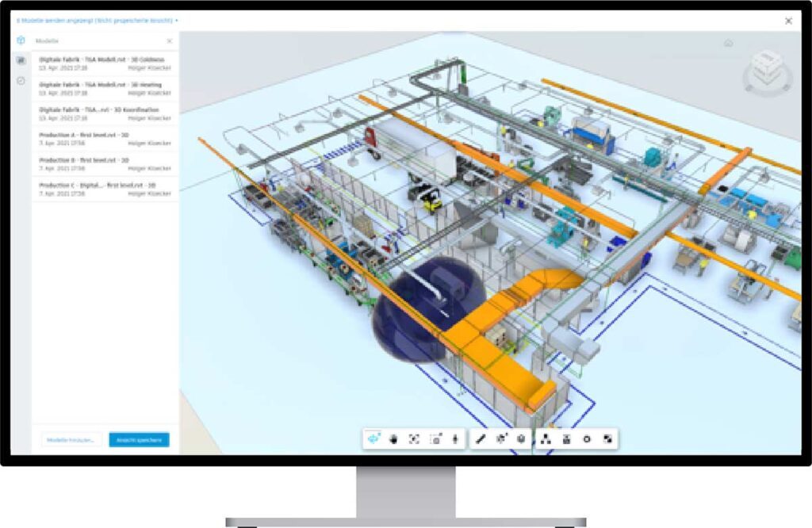The height and width of the screenshot is (528, 812).
Task: Select the Orbit tool in bottom toolbar
Action: pyautogui.click(x=373, y=439)
